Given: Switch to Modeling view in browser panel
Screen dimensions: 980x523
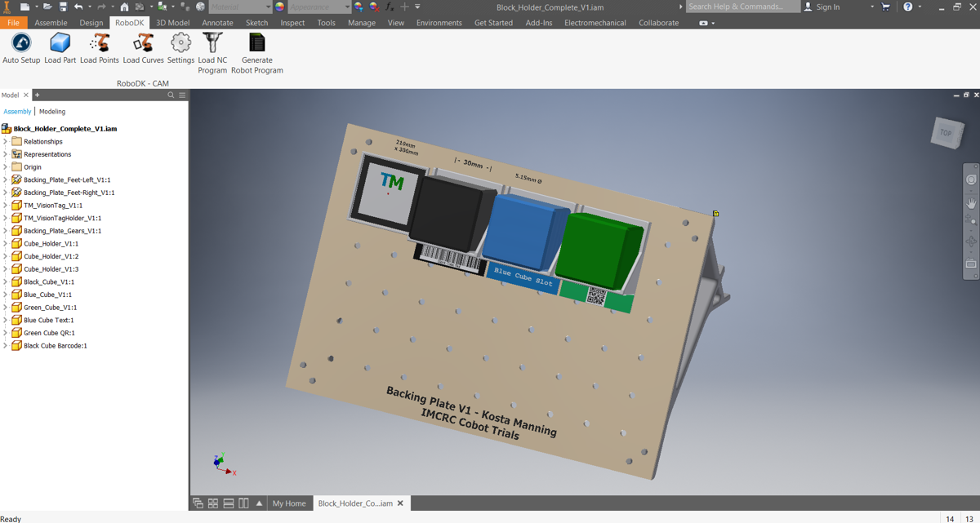Looking at the screenshot, I should 52,112.
